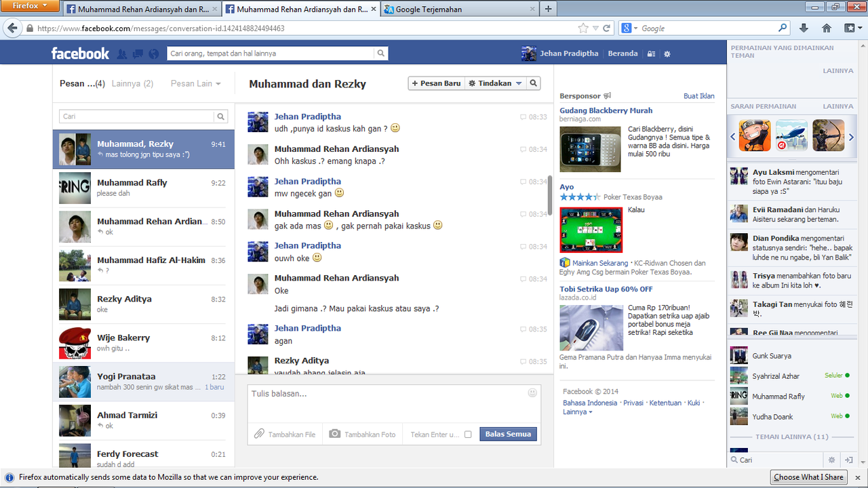Viewport: 868px width, 488px height.
Task: Toggle Tekan Enter untuk mengirim checkbox
Action: point(468,434)
